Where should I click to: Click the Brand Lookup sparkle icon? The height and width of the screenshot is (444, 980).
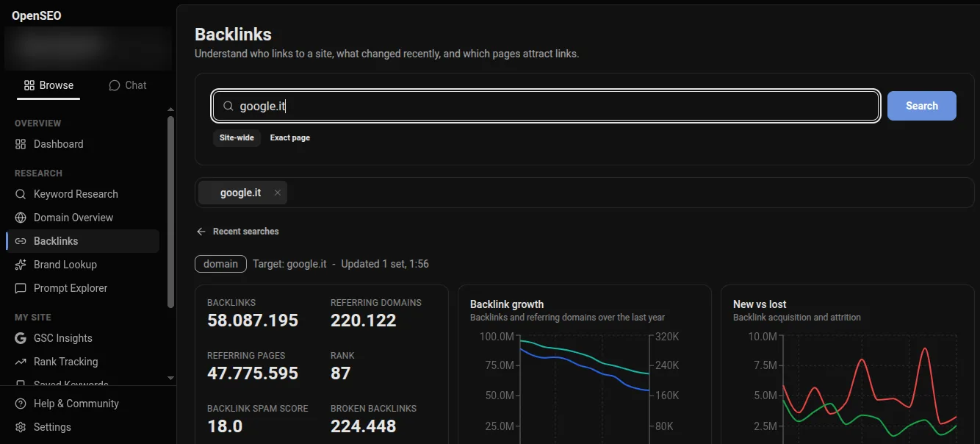click(21, 265)
